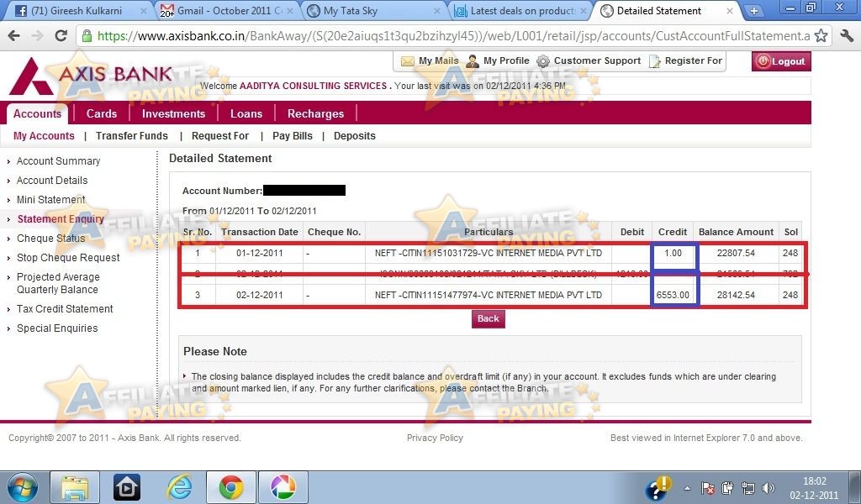Open the Accounts main tab
This screenshot has height=504, width=861.
(x=37, y=113)
